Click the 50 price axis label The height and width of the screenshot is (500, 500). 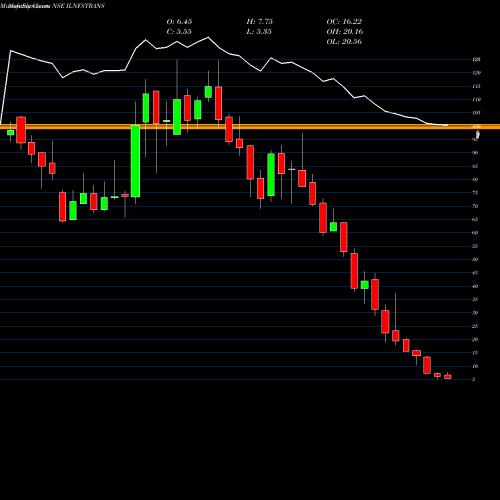[x=475, y=260]
